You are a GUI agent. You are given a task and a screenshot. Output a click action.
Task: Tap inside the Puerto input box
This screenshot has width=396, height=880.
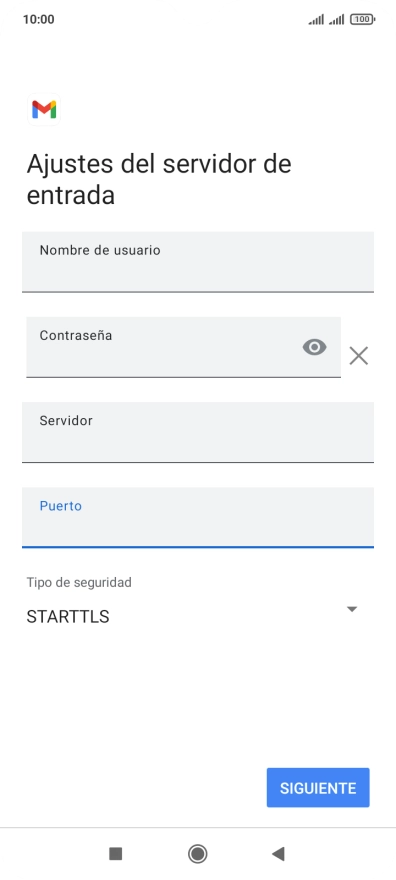198,517
